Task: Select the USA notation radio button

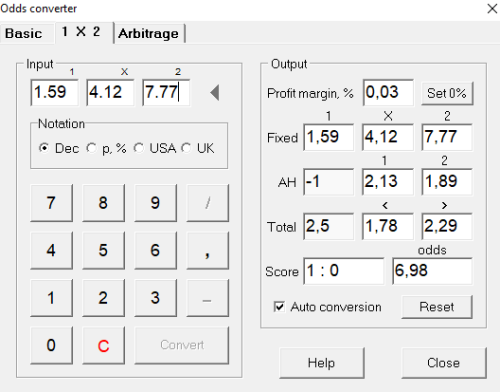Action: tap(139, 148)
